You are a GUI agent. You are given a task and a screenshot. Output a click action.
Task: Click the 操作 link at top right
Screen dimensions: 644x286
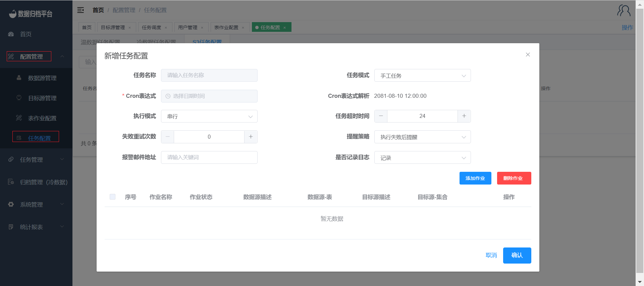coord(627,27)
